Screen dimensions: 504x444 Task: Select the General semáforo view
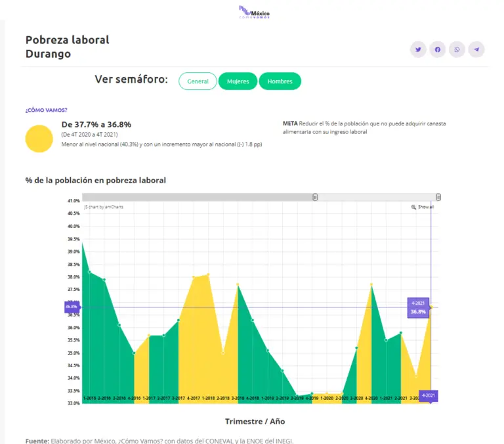click(198, 81)
